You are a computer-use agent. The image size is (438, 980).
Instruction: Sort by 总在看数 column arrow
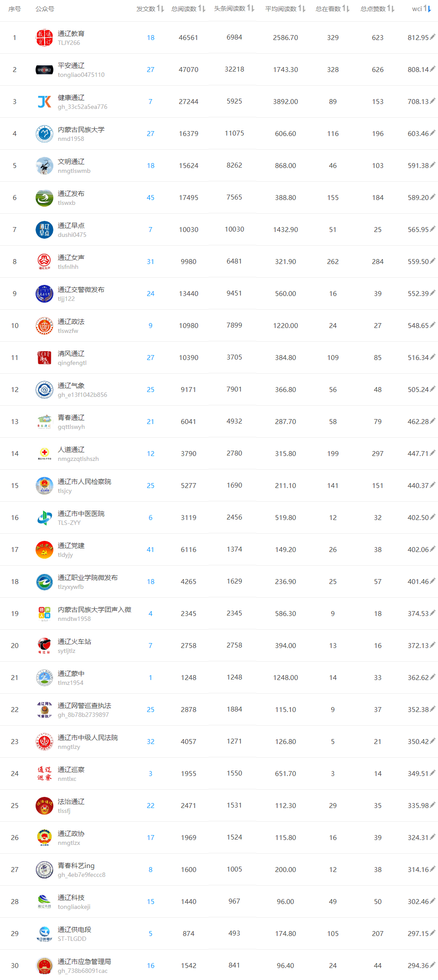pyautogui.click(x=346, y=8)
